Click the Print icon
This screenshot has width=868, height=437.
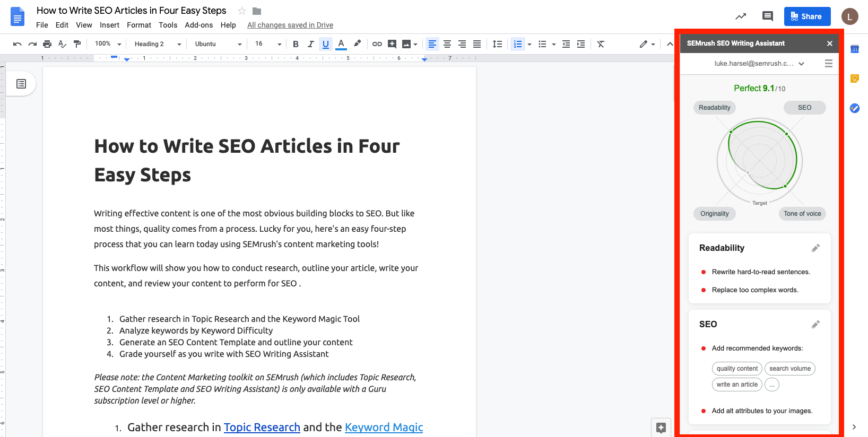(47, 44)
